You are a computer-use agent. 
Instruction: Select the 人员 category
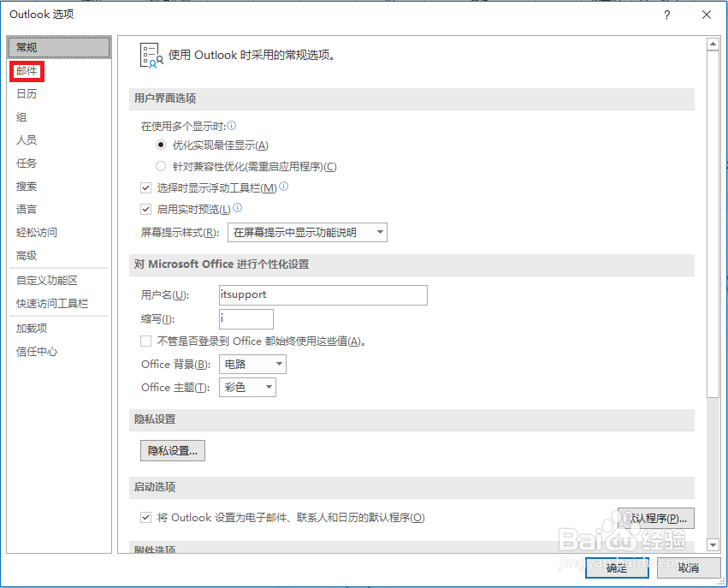point(27,140)
